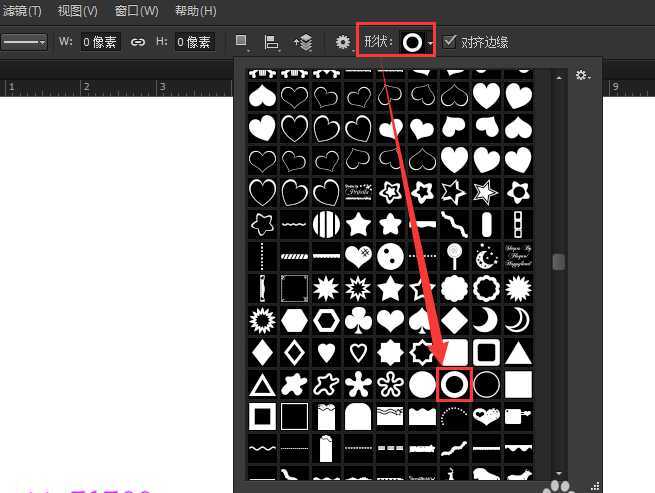Image resolution: width=655 pixels, height=493 pixels.
Task: Open the path options gear menu
Action: 344,42
